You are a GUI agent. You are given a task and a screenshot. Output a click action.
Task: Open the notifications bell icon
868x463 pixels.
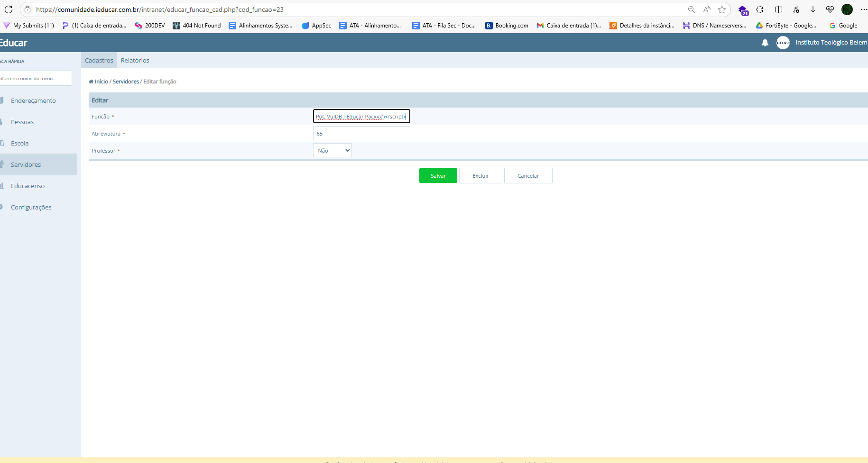765,43
